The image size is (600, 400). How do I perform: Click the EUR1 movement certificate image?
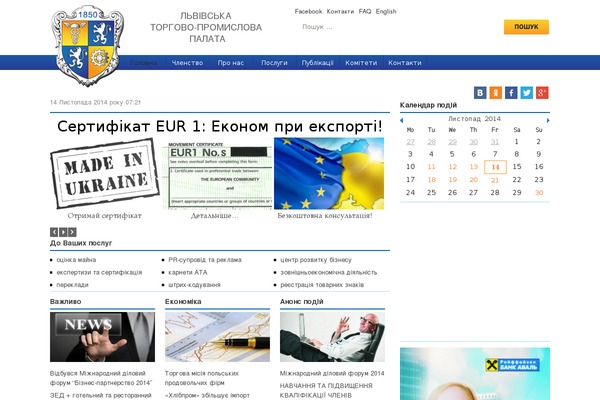point(217,175)
